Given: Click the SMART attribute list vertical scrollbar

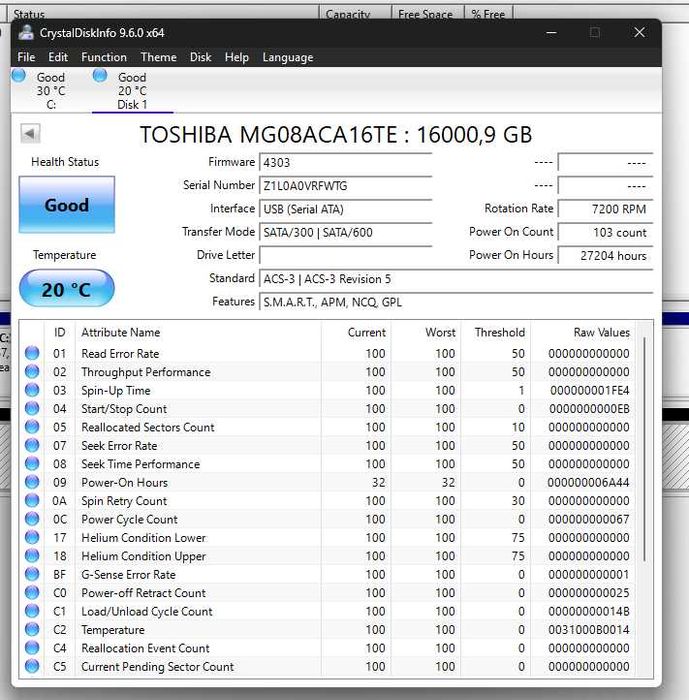Looking at the screenshot, I should 644,450.
